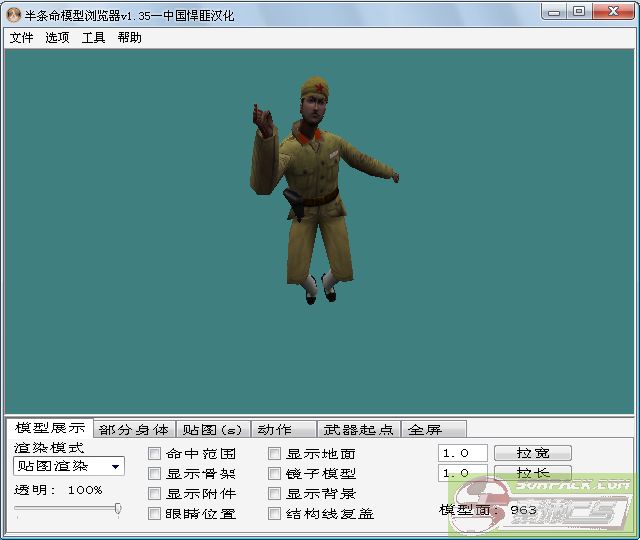
Task: Switch to the 全屏 tab
Action: coord(424,429)
